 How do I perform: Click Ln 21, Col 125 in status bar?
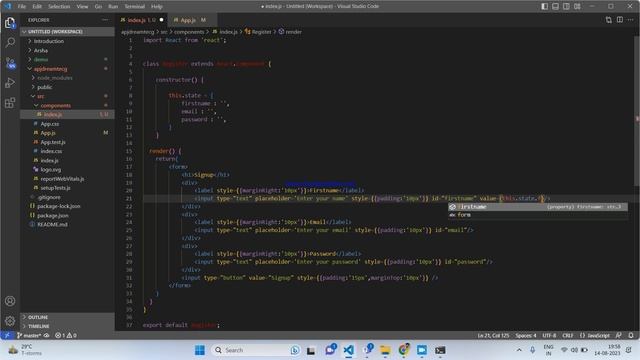493,335
